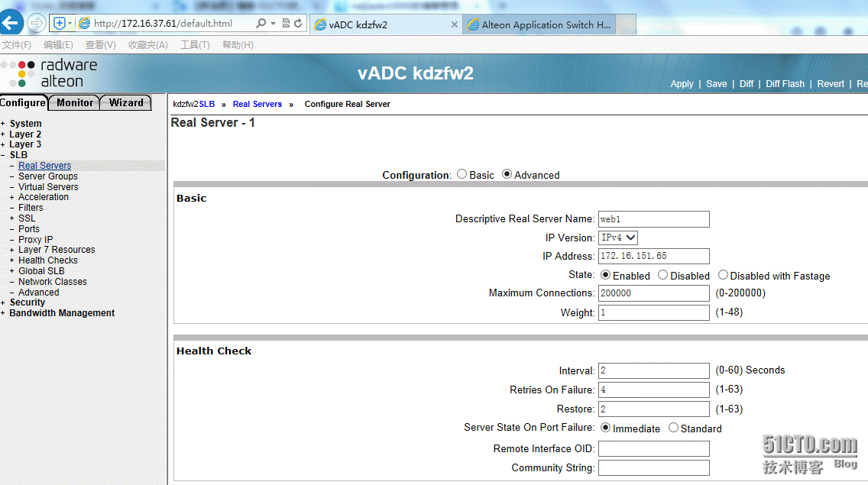The height and width of the screenshot is (485, 868).
Task: Click the Diff Flash link
Action: pyautogui.click(x=785, y=83)
